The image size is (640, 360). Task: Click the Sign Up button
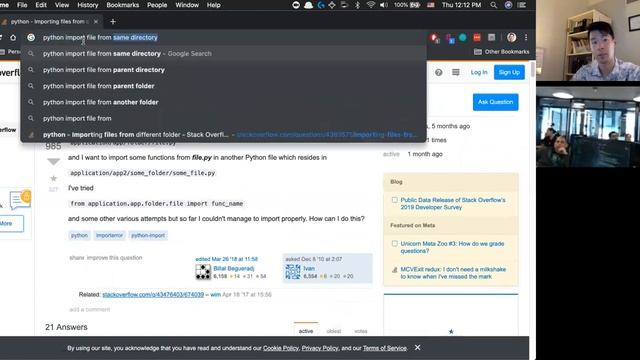point(509,72)
